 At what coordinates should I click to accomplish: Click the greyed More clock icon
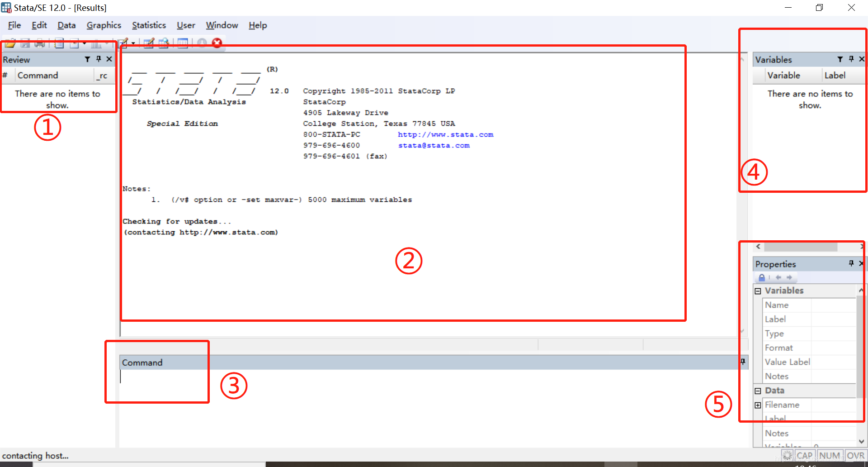point(202,43)
